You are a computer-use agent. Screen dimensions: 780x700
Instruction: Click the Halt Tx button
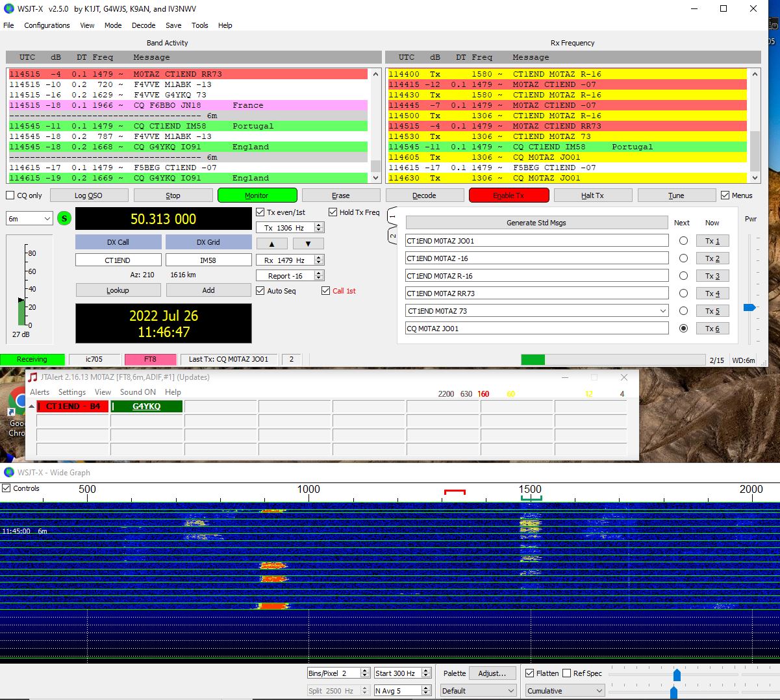592,195
